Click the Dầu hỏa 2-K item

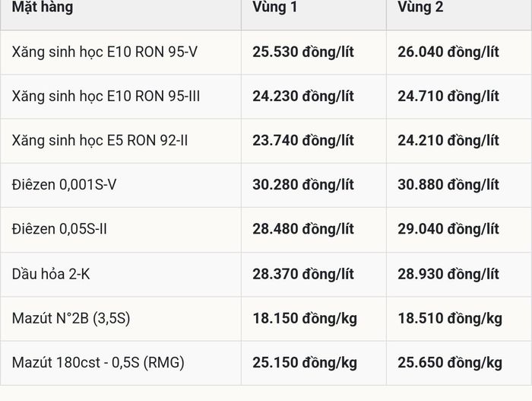click(x=51, y=274)
